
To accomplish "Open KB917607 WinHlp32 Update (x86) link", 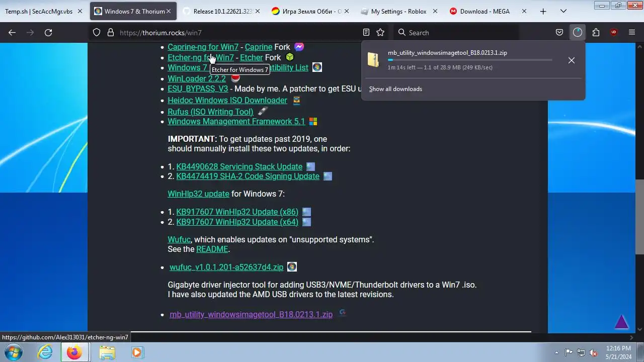I will tap(237, 212).
